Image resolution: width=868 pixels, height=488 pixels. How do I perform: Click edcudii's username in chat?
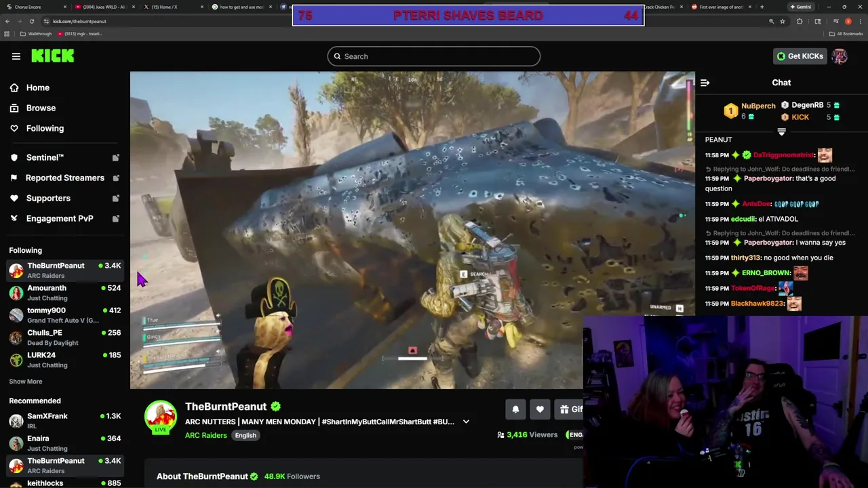point(743,219)
